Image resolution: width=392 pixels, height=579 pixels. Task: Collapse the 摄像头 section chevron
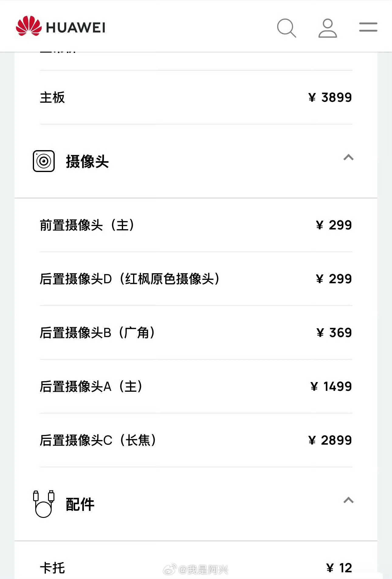(x=349, y=157)
